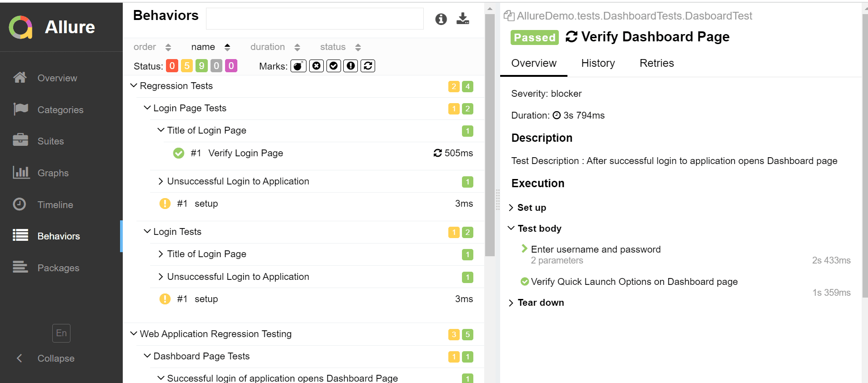Screen dimensions: 868x383
Task: Open the Suites page from the sidebar
Action: 50,141
